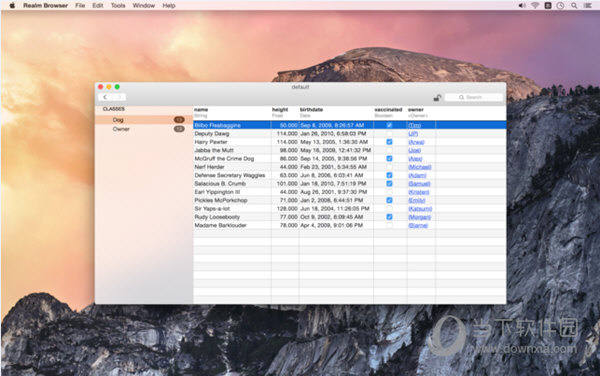Image resolution: width=600 pixels, height=376 pixels.
Task: Open the File menu
Action: click(80, 5)
